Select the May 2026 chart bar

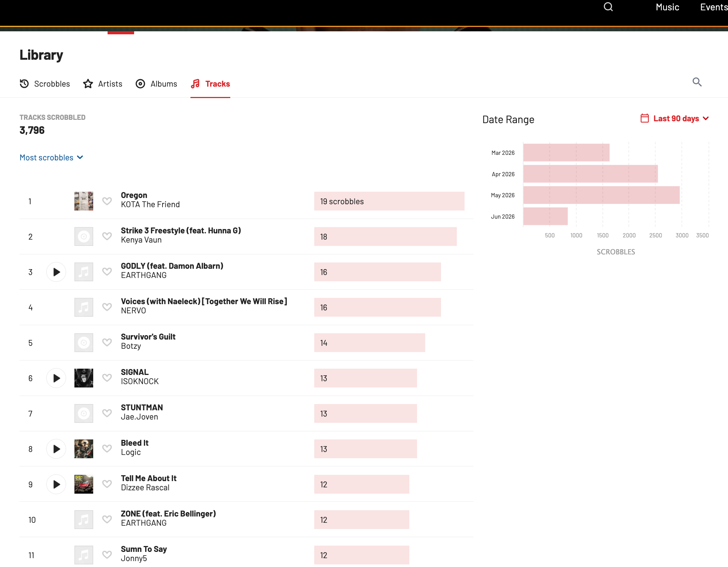(x=601, y=195)
